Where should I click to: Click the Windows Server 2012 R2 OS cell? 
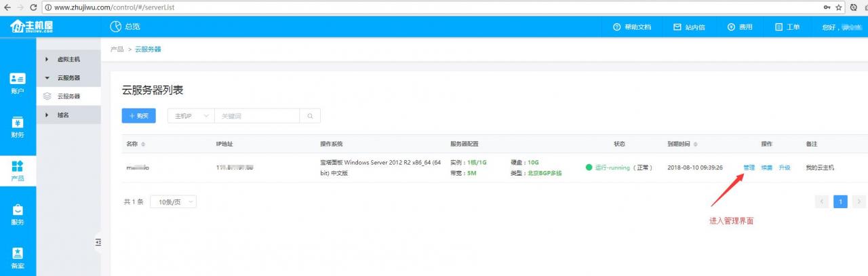coord(380,167)
